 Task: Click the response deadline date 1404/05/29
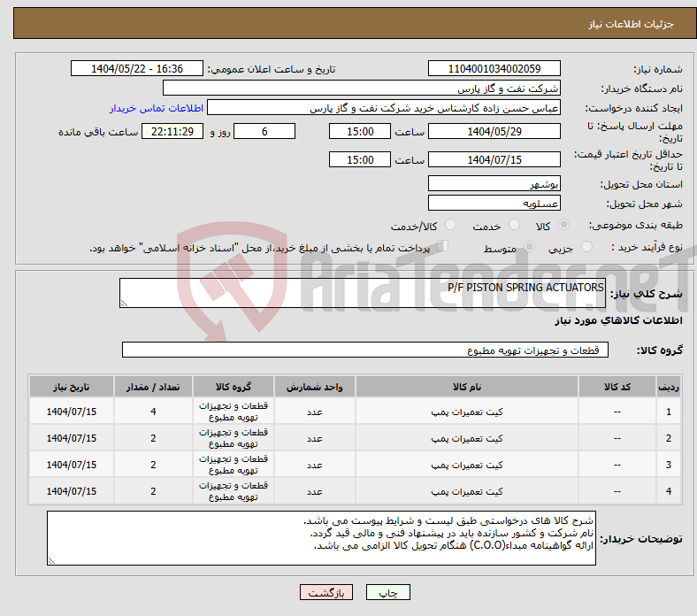point(494,131)
